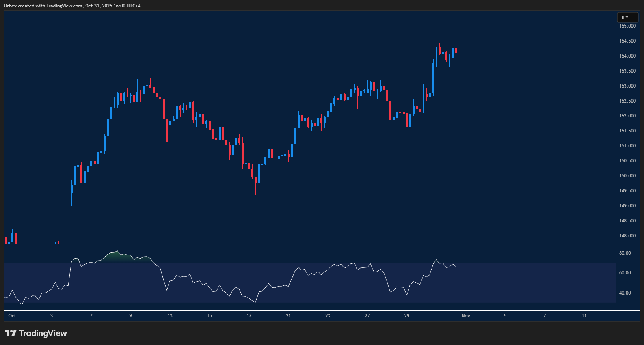Click the 148.000 price axis label
This screenshot has height=345, width=644.
click(627, 236)
